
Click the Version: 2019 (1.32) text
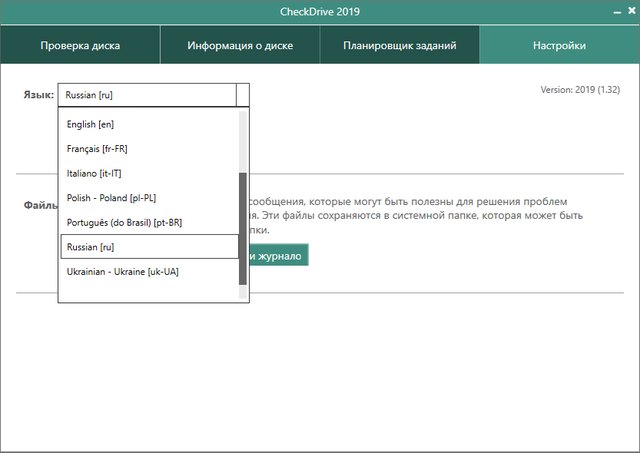click(x=581, y=89)
